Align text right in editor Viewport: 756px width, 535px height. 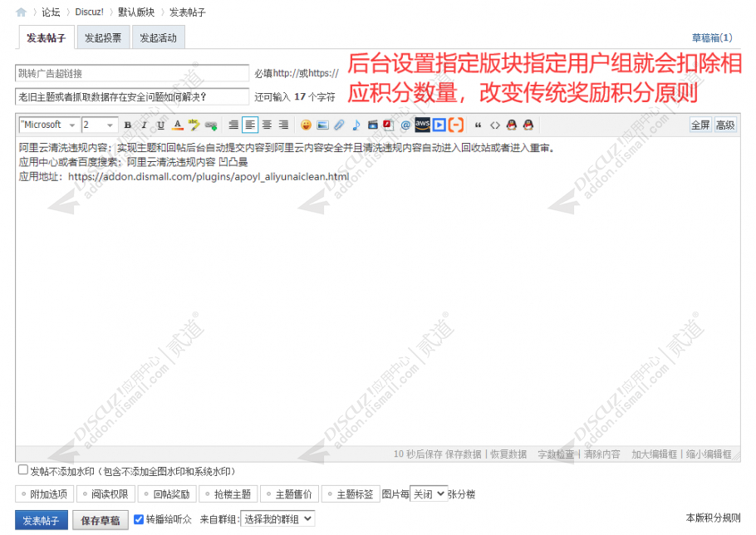coord(283,125)
